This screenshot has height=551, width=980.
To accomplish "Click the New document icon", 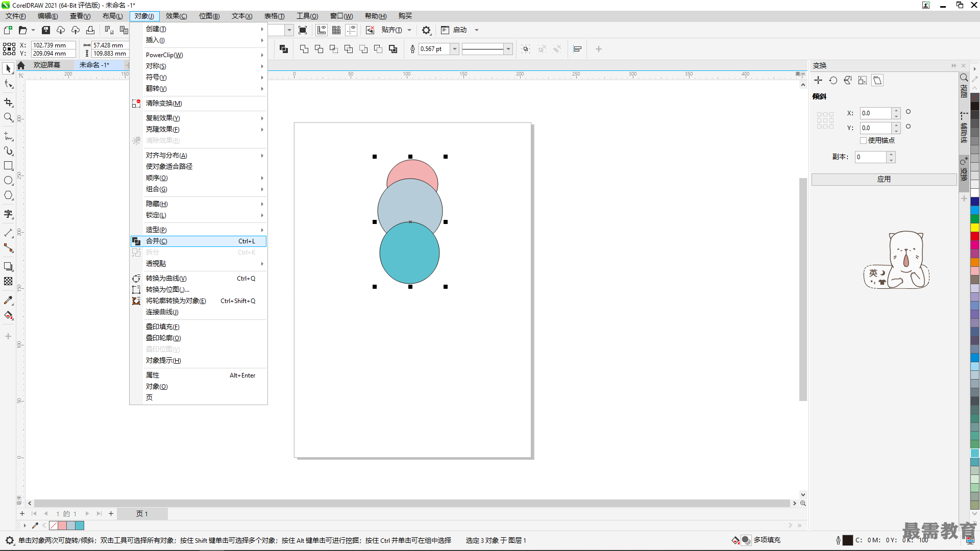I will (8, 30).
